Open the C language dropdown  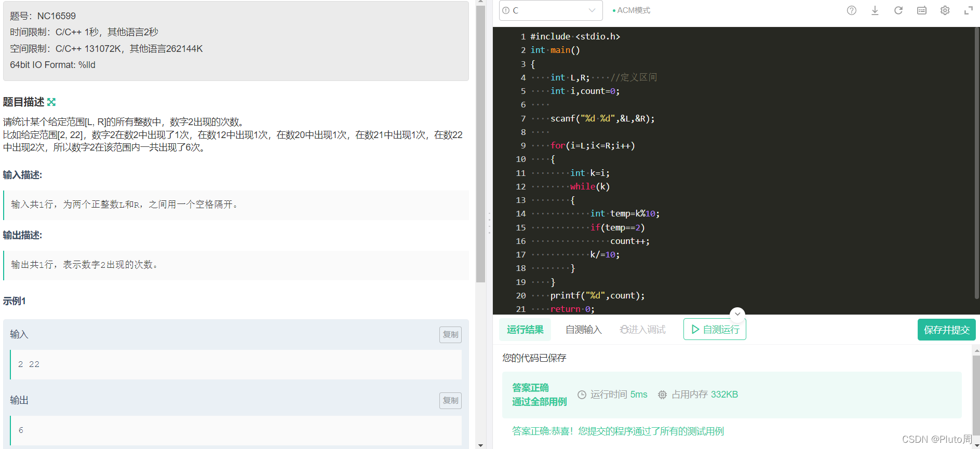(551, 10)
